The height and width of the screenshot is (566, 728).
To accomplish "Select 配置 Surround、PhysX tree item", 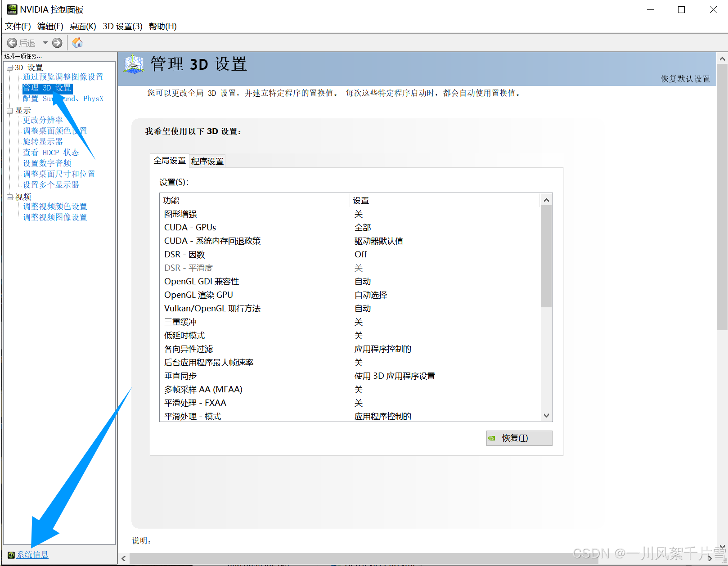I will pyautogui.click(x=63, y=99).
